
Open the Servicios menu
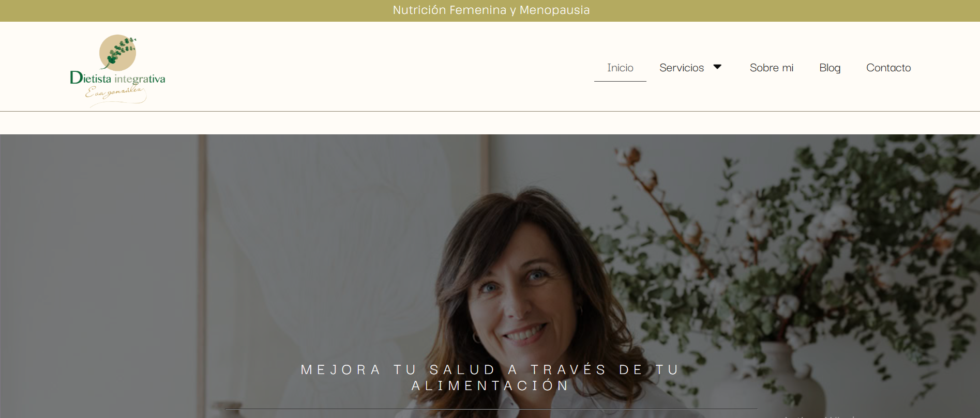point(682,68)
